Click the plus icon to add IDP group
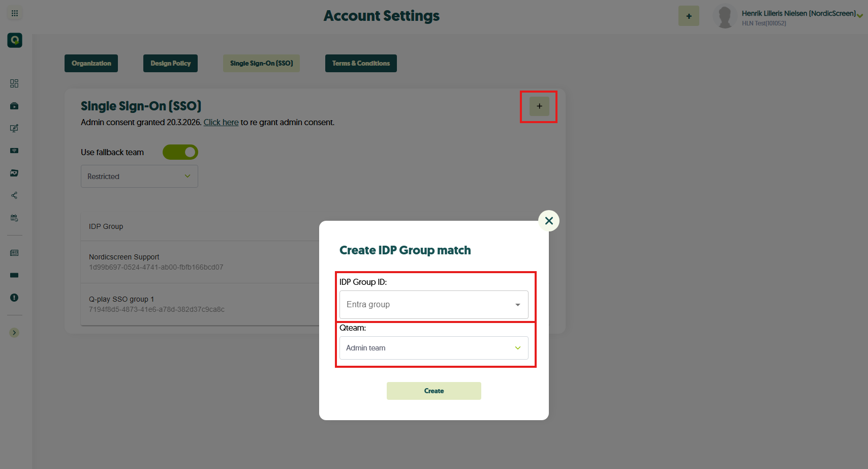The image size is (868, 469). [539, 106]
